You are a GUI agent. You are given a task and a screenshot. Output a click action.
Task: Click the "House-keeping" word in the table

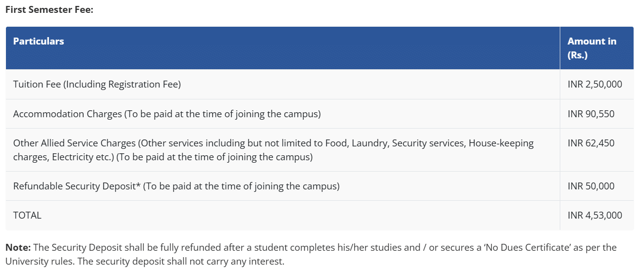501,143
